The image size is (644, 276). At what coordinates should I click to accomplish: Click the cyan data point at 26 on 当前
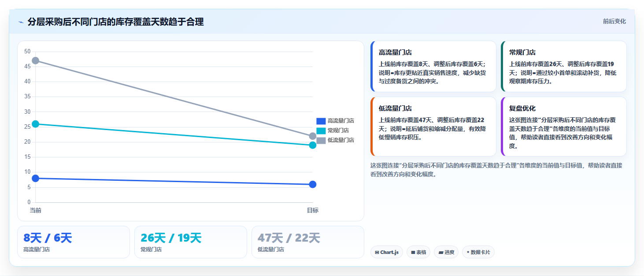tap(36, 124)
